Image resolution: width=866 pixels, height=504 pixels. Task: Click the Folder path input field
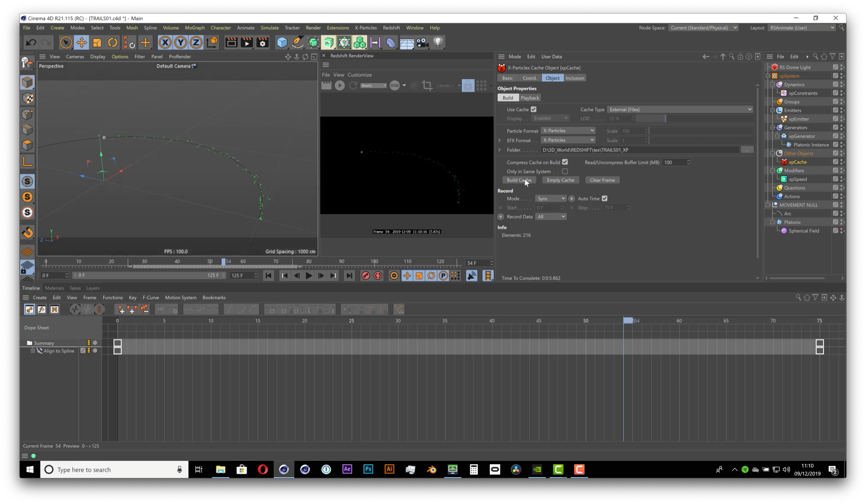click(x=640, y=150)
